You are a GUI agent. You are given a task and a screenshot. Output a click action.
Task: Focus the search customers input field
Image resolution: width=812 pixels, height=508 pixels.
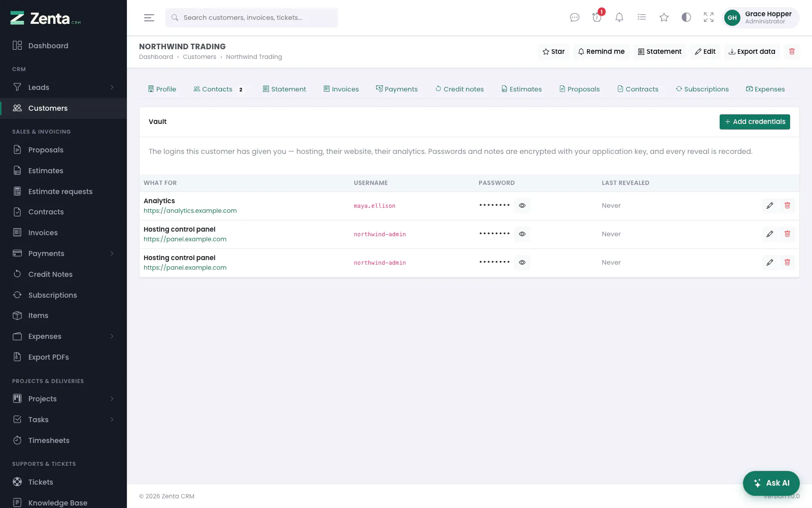pos(252,18)
